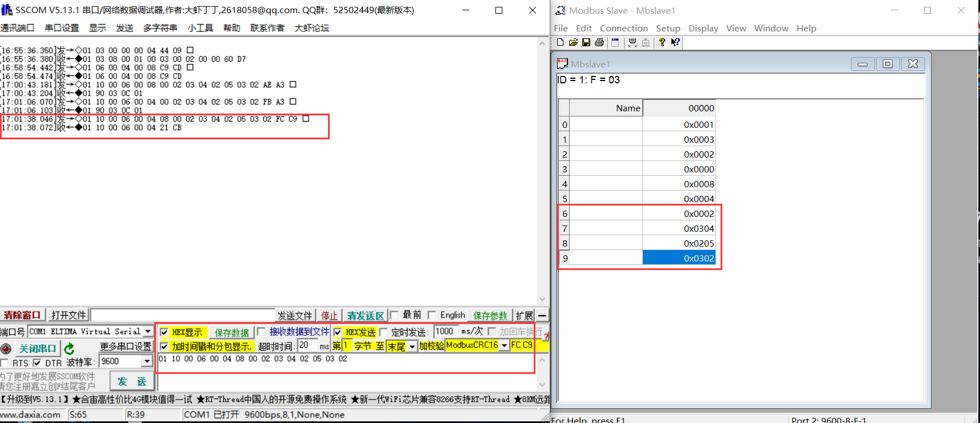Save using the floppy disk toolbar icon
The height and width of the screenshot is (423, 980).
(586, 42)
